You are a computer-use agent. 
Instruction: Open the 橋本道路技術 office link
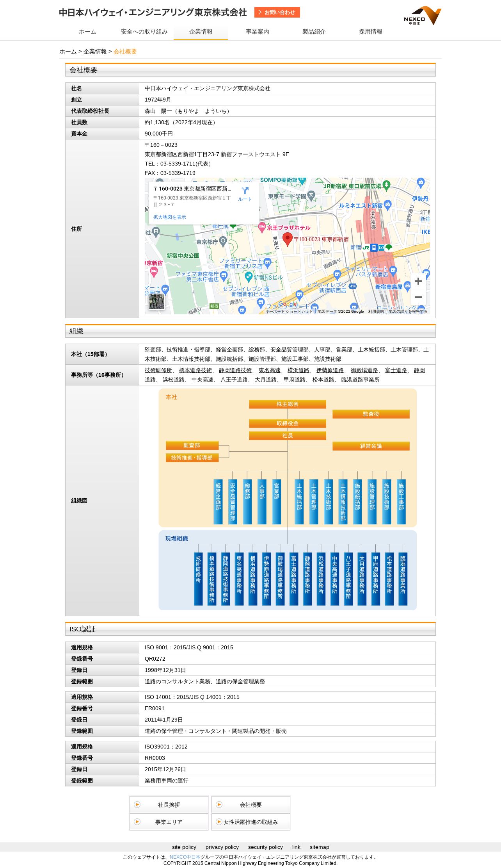point(195,370)
